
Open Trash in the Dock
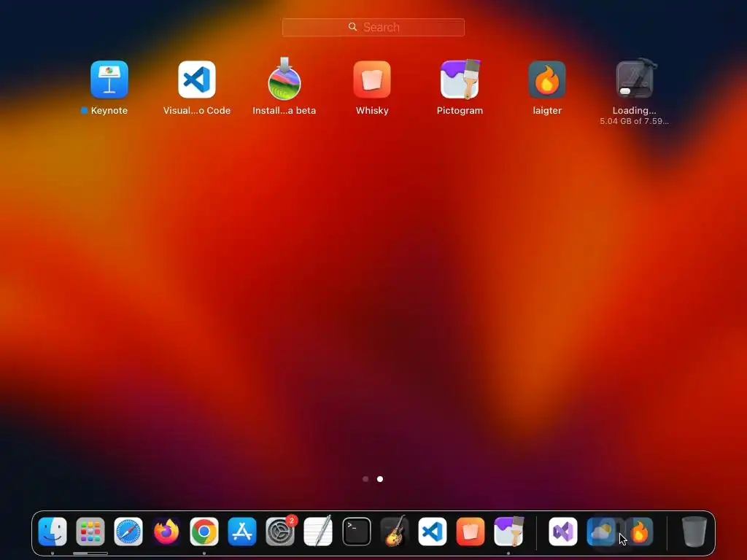pos(694,532)
